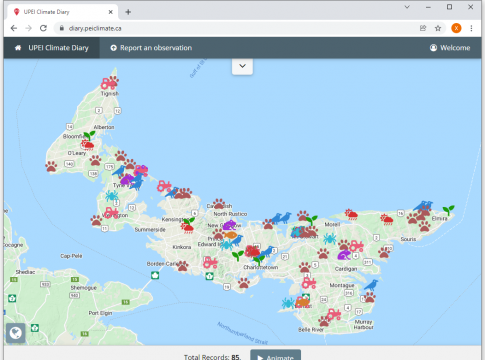Click the tractor marker near highway 311

pos(356,246)
